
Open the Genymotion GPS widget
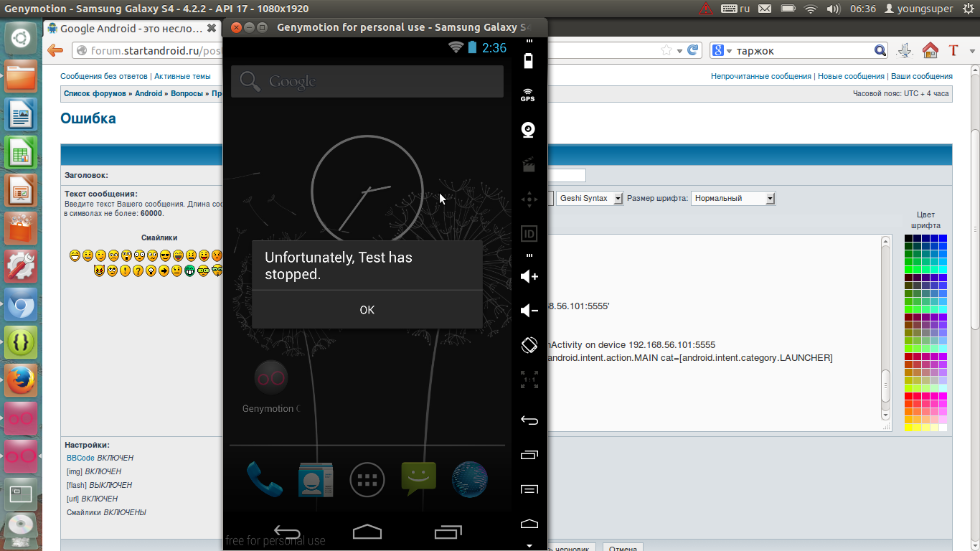pos(528,95)
